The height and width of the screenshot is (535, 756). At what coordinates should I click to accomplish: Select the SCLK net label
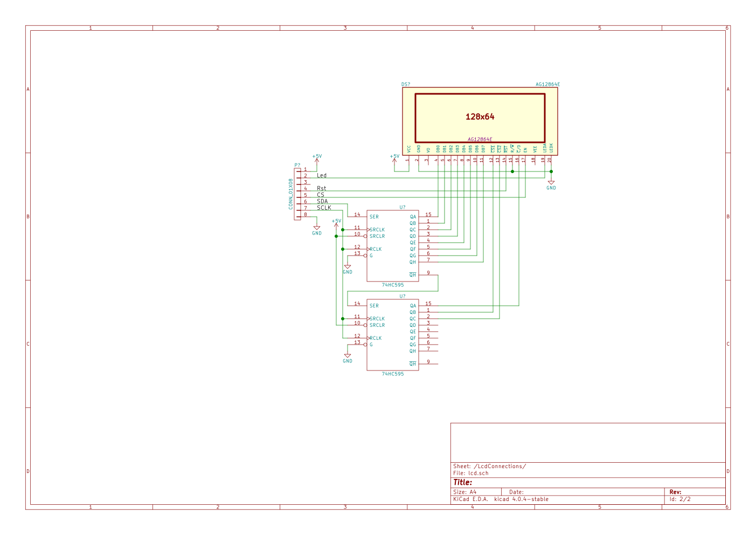coord(324,208)
